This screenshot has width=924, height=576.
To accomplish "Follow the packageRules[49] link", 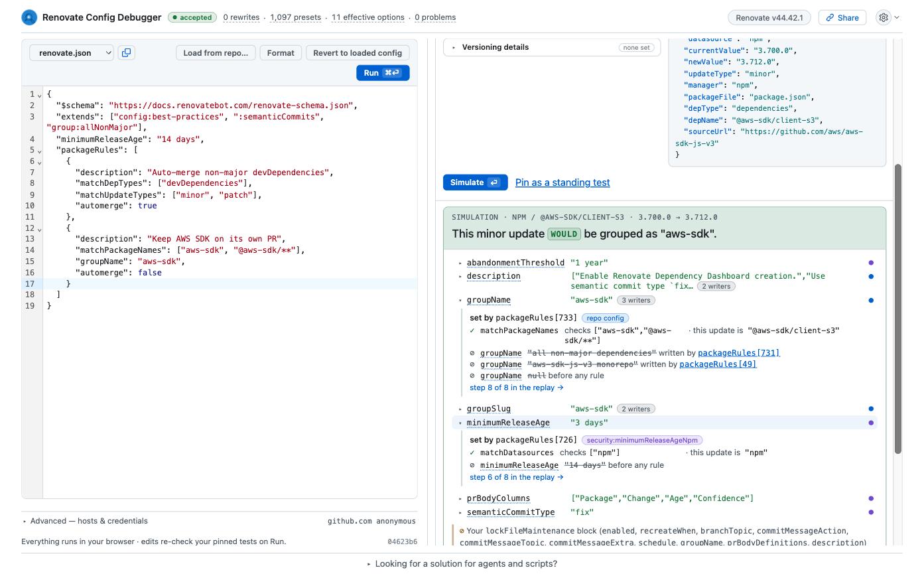I will 718,364.
